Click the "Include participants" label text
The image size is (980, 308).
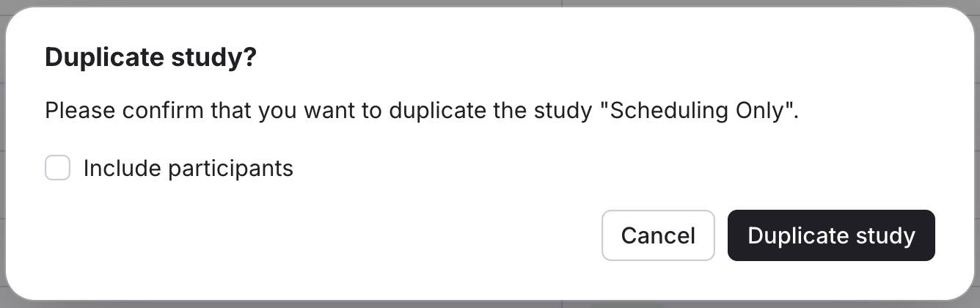pyautogui.click(x=188, y=169)
